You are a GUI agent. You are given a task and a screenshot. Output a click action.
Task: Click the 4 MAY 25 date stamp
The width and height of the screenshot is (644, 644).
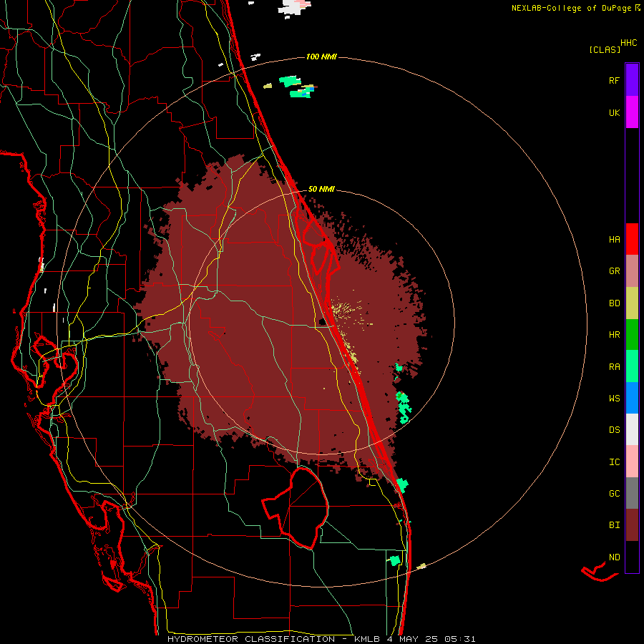point(413,639)
